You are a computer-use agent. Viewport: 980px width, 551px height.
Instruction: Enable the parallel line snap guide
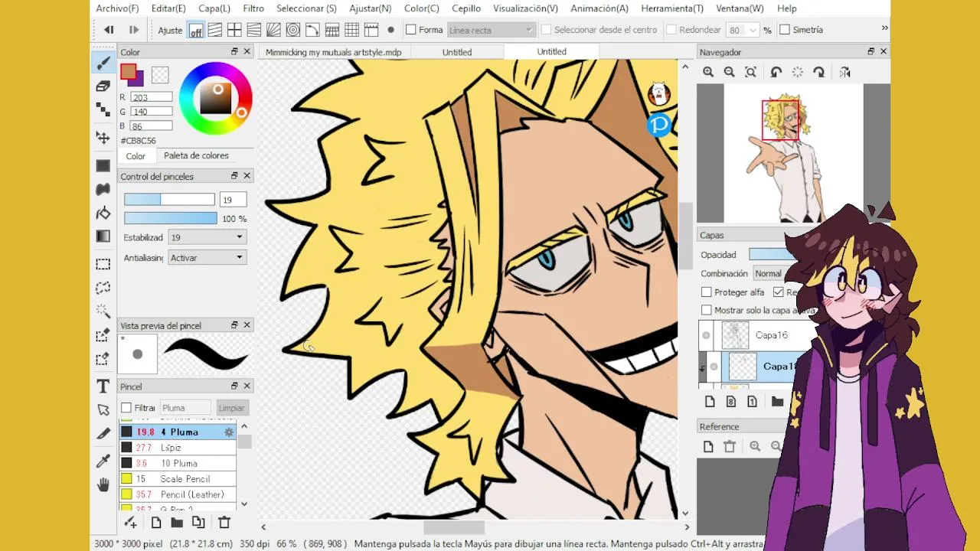click(x=215, y=30)
